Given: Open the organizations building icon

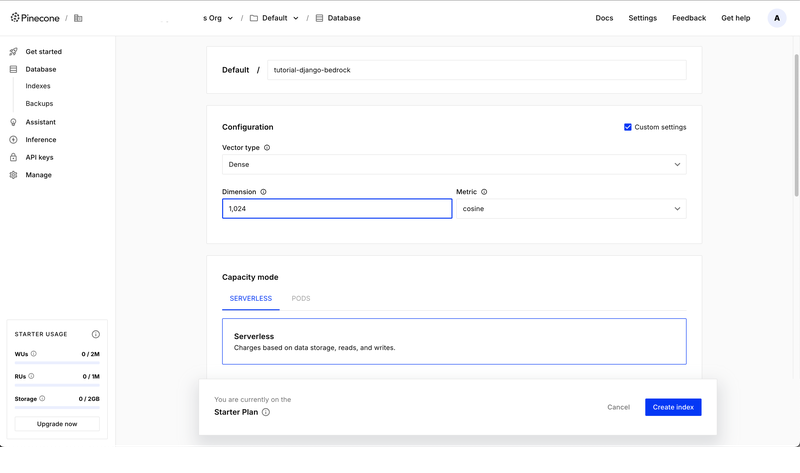Looking at the screenshot, I should [78, 18].
